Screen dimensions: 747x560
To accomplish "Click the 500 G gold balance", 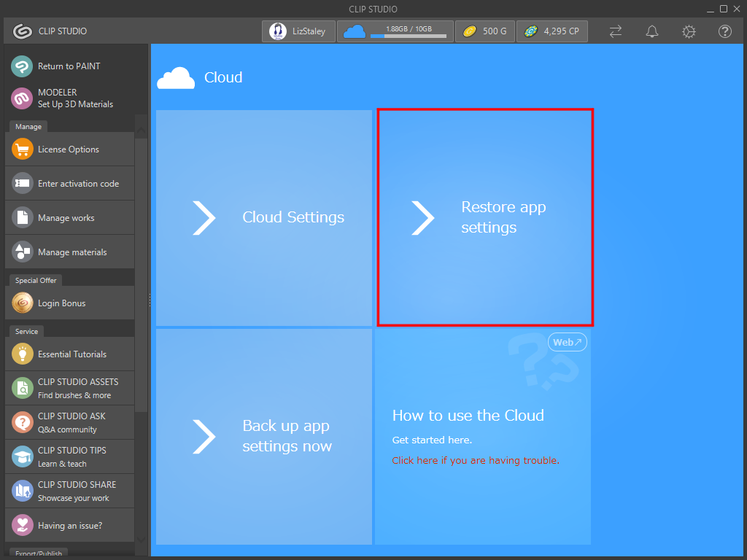I will (x=484, y=31).
